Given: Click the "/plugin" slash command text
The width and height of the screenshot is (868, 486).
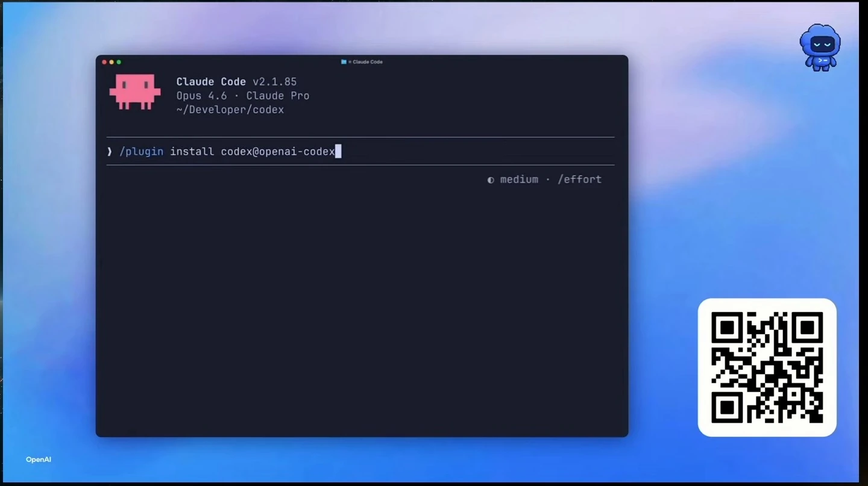Looking at the screenshot, I should (142, 152).
